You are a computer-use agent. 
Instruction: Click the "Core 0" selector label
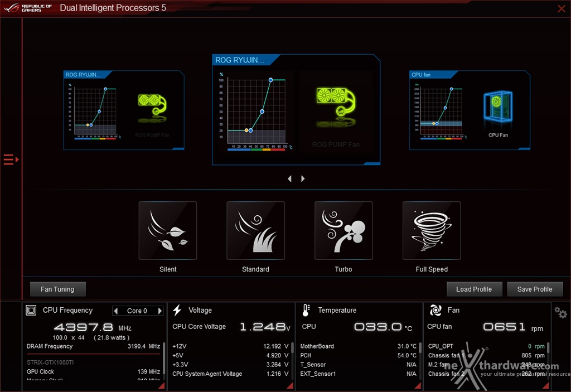[137, 311]
